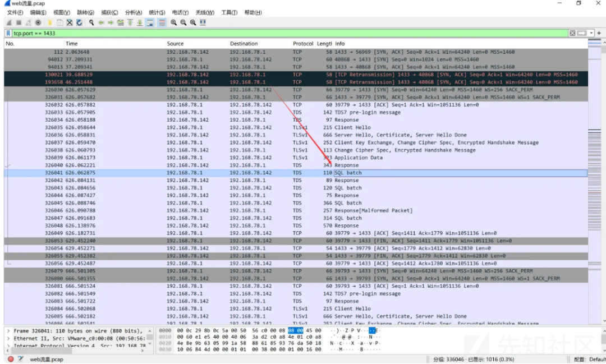This screenshot has height=364, width=606.
Task: Open capture options gear icon
Action: pos(38,23)
